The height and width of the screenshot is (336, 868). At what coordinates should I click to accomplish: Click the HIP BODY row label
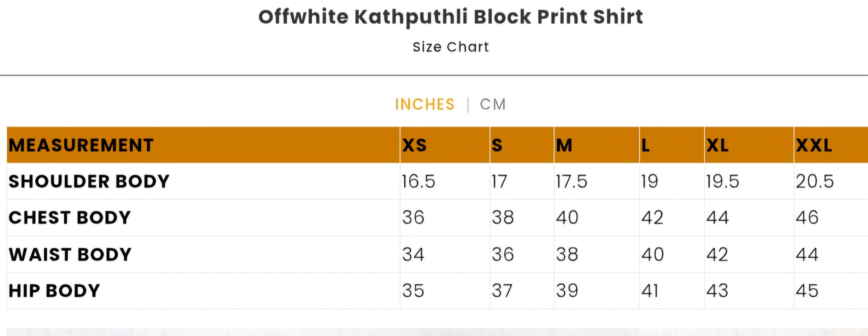54,291
